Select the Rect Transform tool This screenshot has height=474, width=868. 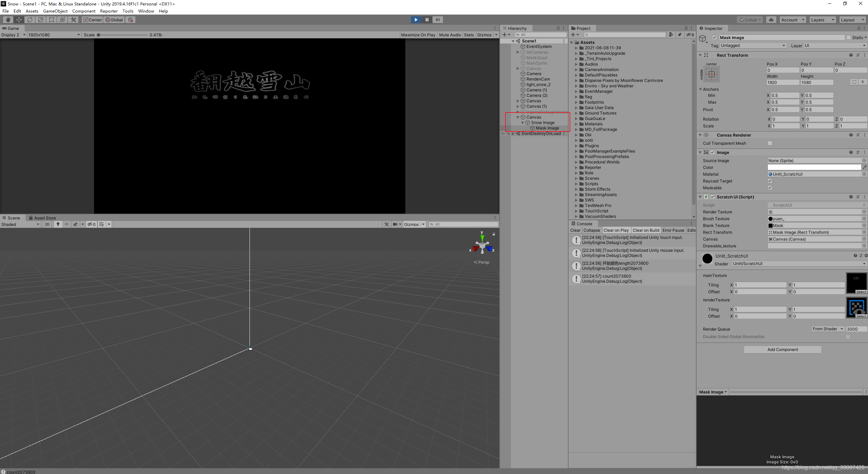point(51,20)
